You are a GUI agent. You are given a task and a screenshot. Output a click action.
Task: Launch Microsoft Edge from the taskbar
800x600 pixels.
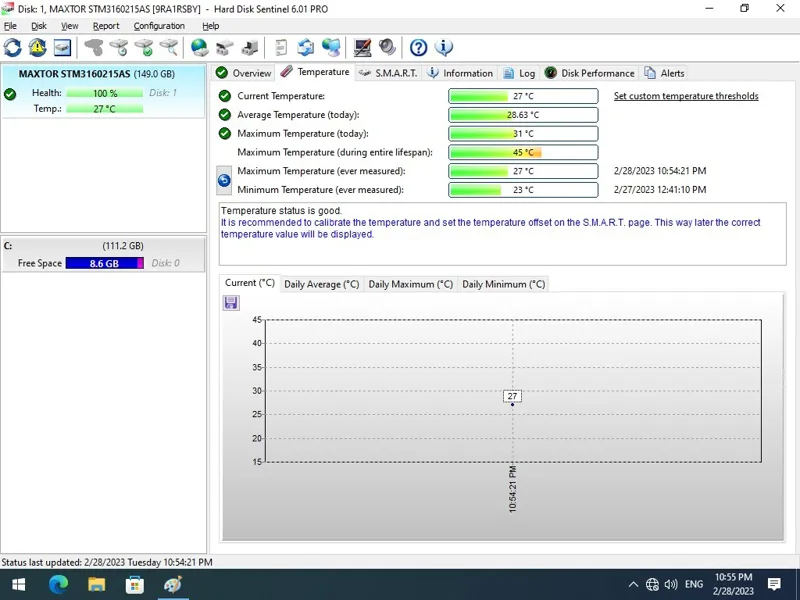point(58,584)
